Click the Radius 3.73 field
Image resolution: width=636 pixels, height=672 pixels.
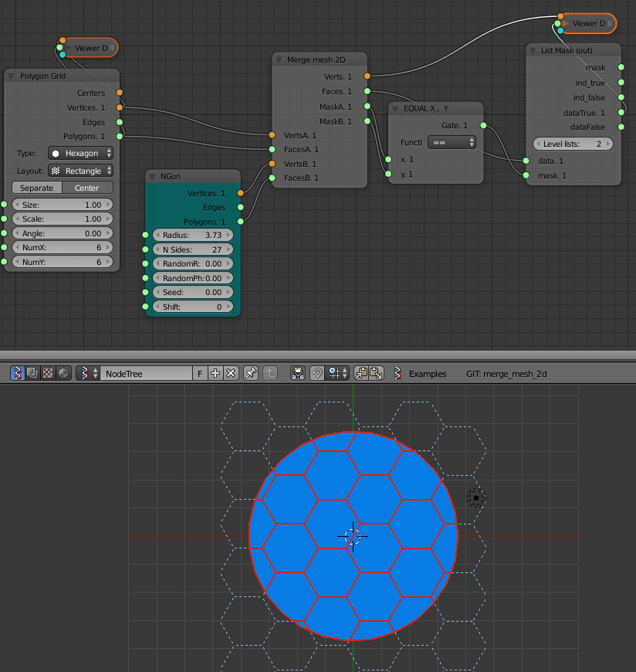click(193, 235)
